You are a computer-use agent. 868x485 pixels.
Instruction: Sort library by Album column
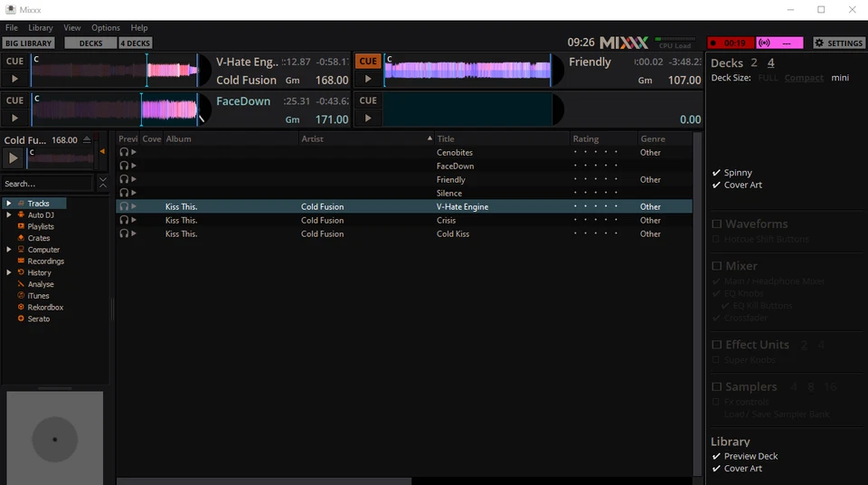[x=231, y=138]
